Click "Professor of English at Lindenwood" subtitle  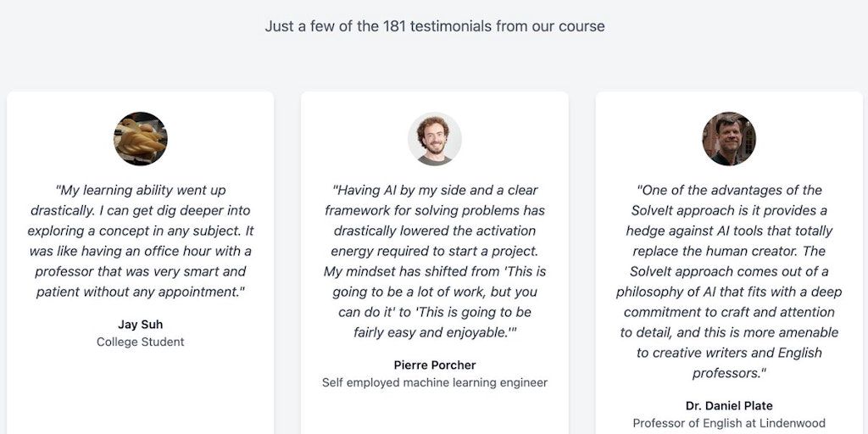tap(729, 424)
